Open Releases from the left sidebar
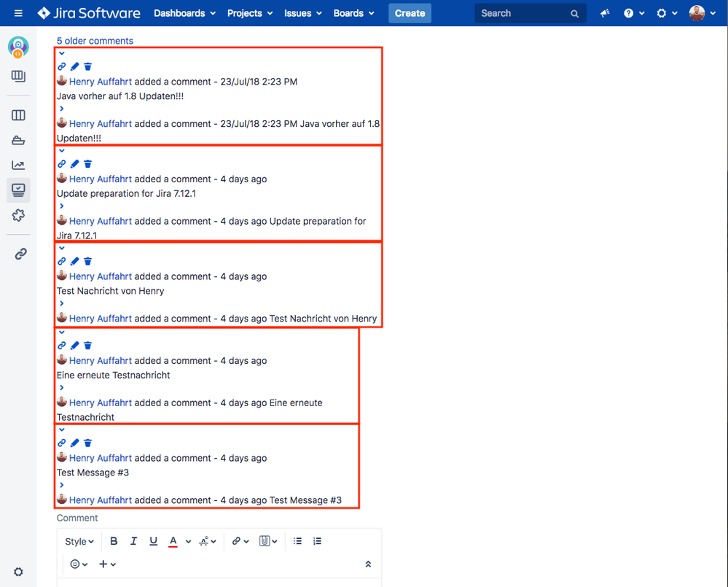 click(x=18, y=140)
